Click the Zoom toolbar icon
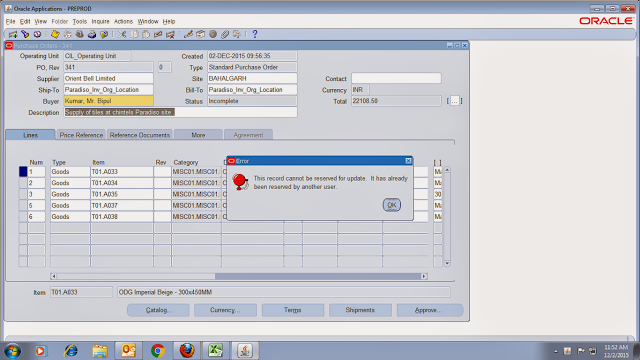The width and height of the screenshot is (640, 360). (x=200, y=34)
